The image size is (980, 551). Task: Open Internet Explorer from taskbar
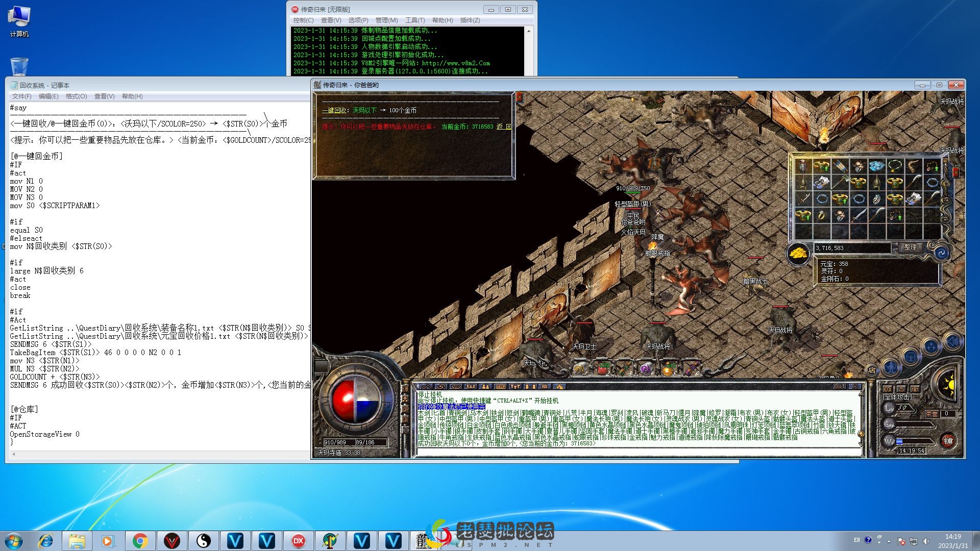[46, 541]
